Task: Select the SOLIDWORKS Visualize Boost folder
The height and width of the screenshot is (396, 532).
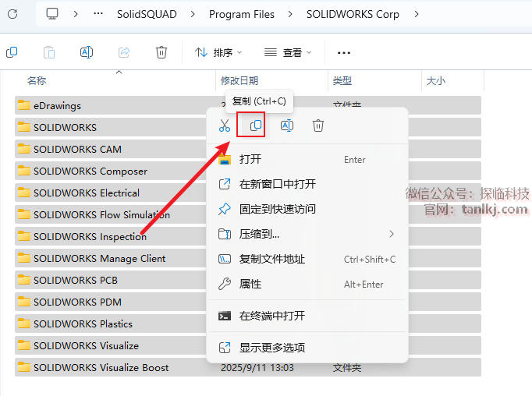Action: [x=248, y=367]
